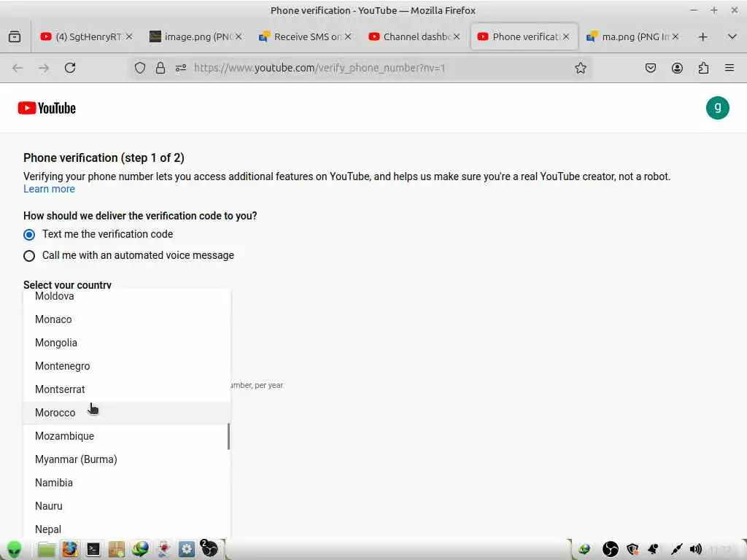The height and width of the screenshot is (560, 747).
Task: Open the file manager in the taskbar
Action: click(x=47, y=550)
